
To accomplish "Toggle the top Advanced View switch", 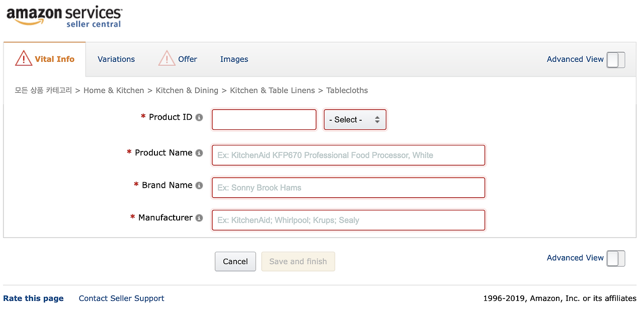I will [x=615, y=59].
